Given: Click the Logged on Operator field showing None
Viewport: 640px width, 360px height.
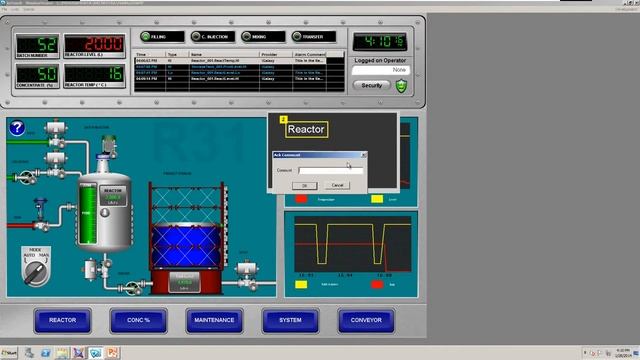Looking at the screenshot, I should tap(381, 70).
